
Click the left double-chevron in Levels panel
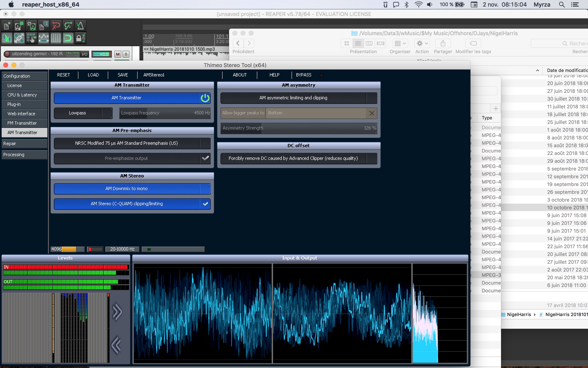[116, 345]
